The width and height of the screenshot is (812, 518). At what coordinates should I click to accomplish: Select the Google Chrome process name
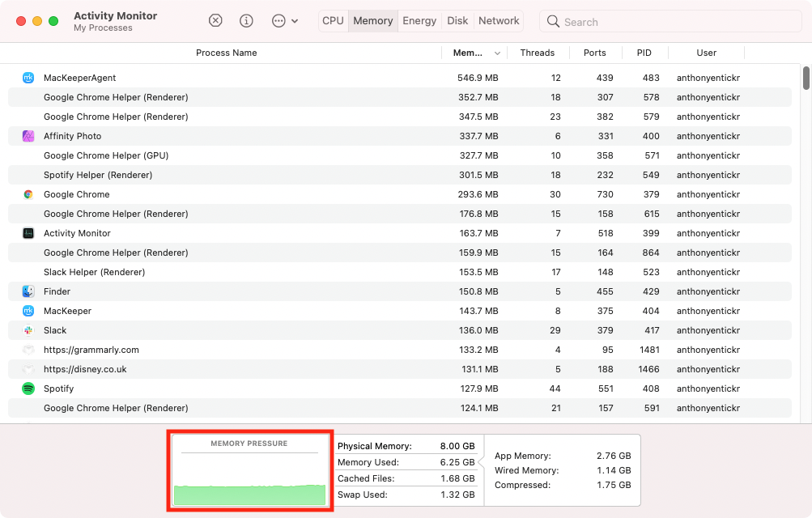point(77,194)
